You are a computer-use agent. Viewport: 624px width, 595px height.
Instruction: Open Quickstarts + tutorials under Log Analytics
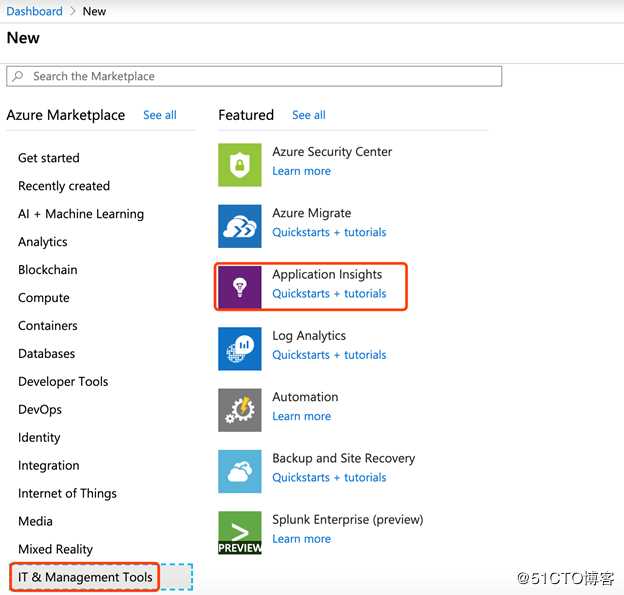tap(329, 355)
